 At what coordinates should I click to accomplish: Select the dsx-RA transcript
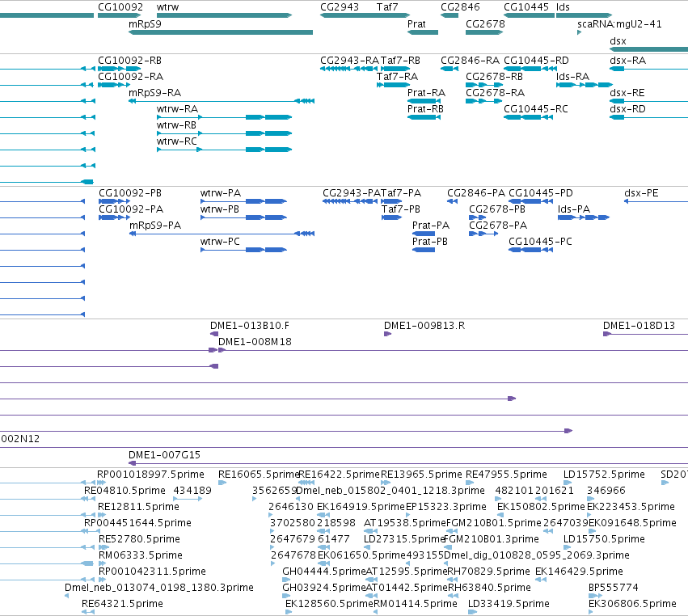(x=648, y=69)
